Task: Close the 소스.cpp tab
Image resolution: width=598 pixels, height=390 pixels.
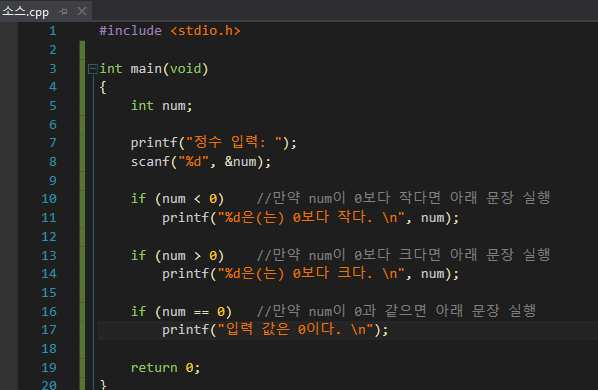Action: (82, 11)
